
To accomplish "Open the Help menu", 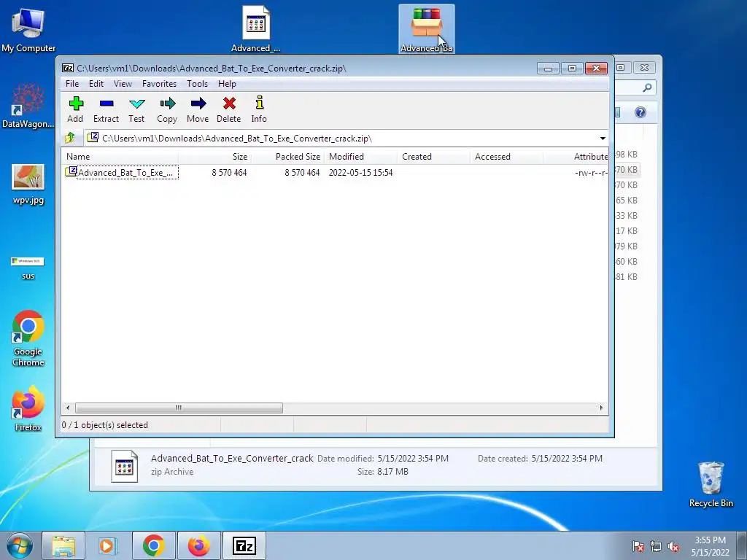I will (227, 84).
